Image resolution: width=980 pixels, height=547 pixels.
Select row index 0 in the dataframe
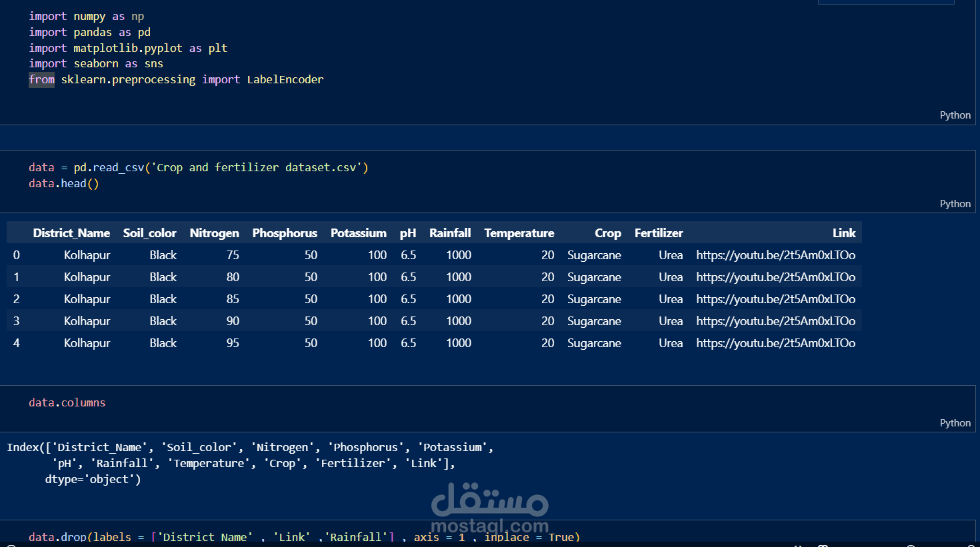click(x=17, y=255)
